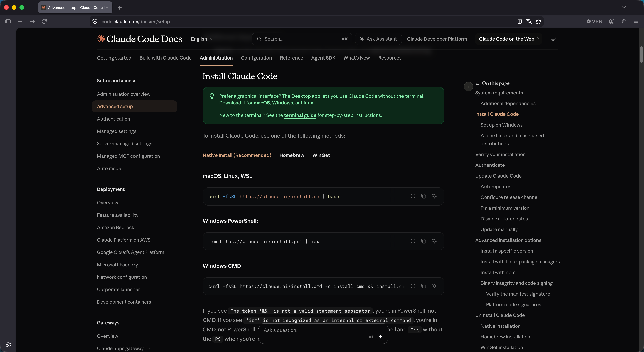The image size is (644, 352).
Task: Select the Native Install (Recommended) tab
Action: coord(237,155)
